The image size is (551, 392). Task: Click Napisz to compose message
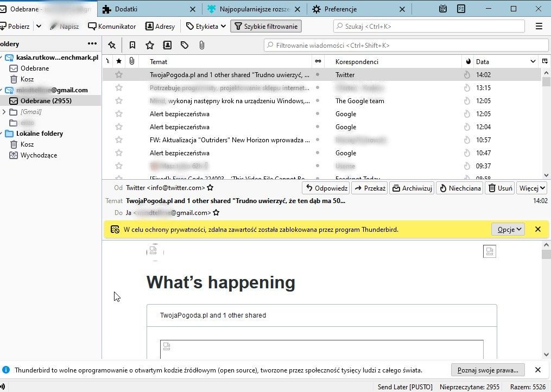(x=64, y=27)
